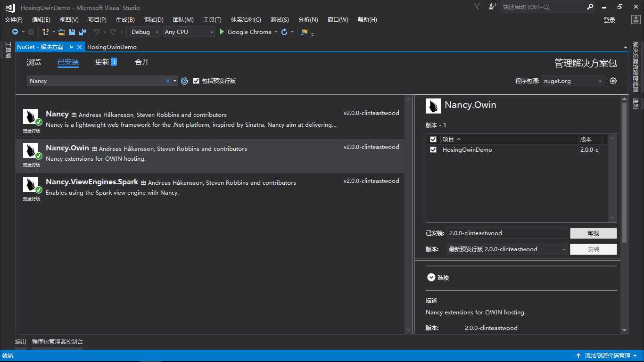Open the 程序包管理器控制台 tab
This screenshot has height=362, width=644.
pos(58,341)
